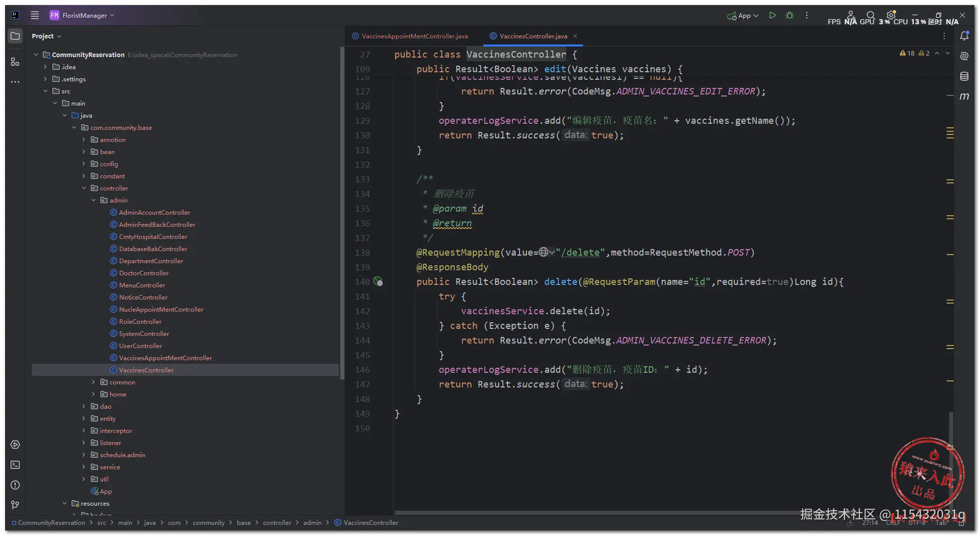Image resolution: width=980 pixels, height=536 pixels.
Task: Open URL globe dropdown in RequestMapping
Action: tap(547, 252)
